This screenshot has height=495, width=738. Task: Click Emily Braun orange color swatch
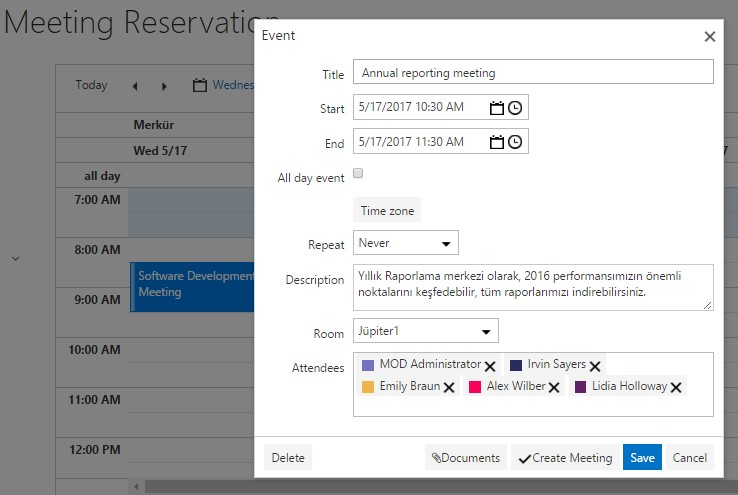coord(368,387)
